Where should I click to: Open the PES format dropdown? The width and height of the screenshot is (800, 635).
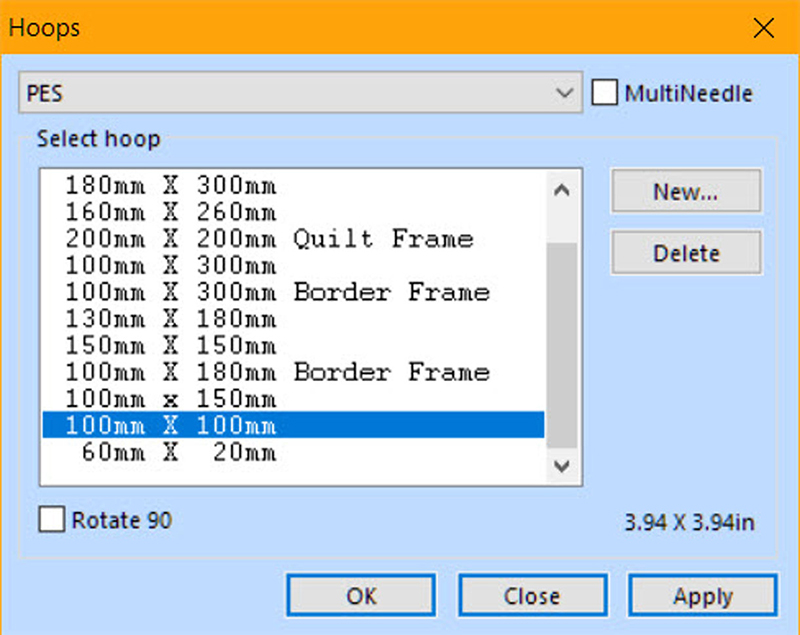(x=299, y=94)
